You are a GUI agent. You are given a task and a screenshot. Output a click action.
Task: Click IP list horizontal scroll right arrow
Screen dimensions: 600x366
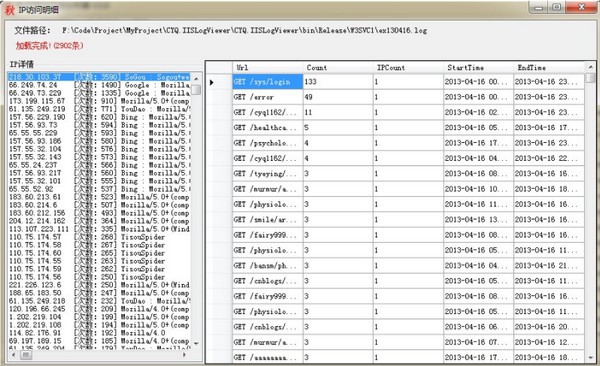(185, 355)
